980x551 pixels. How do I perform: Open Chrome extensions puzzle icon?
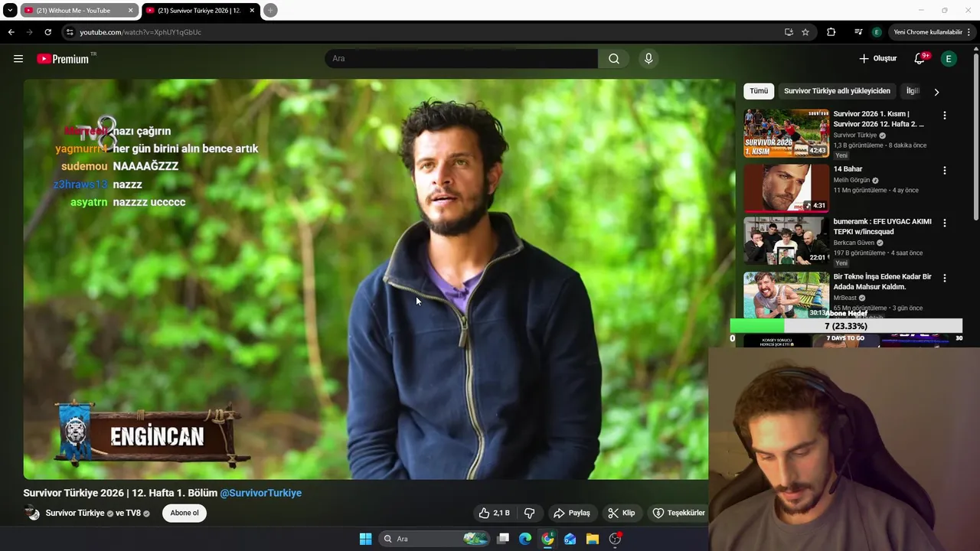[x=831, y=32]
